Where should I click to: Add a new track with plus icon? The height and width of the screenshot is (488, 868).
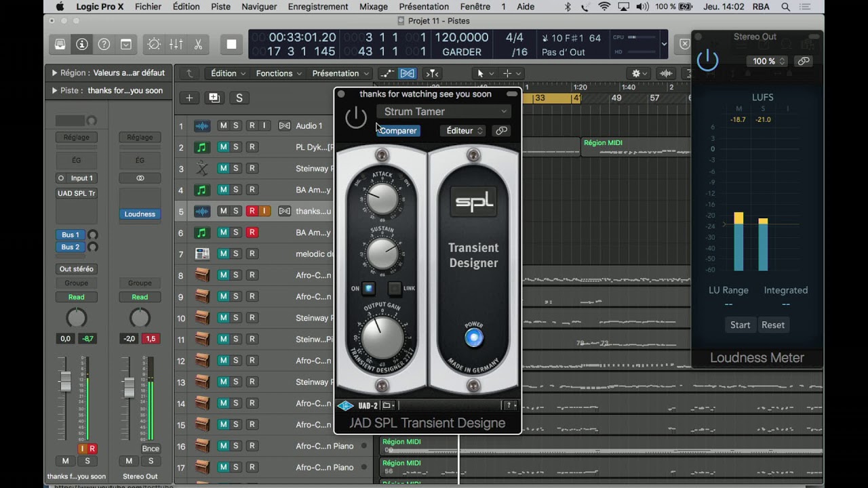pos(190,98)
